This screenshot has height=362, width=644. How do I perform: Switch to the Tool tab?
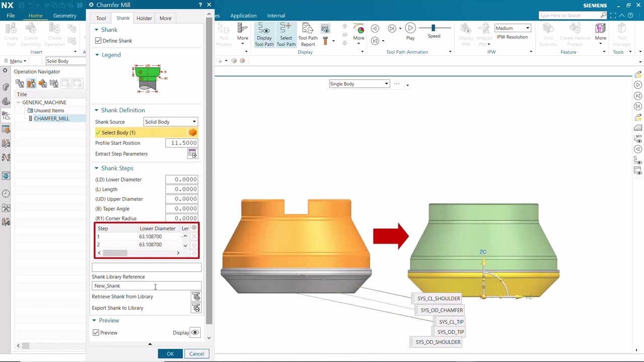point(101,18)
